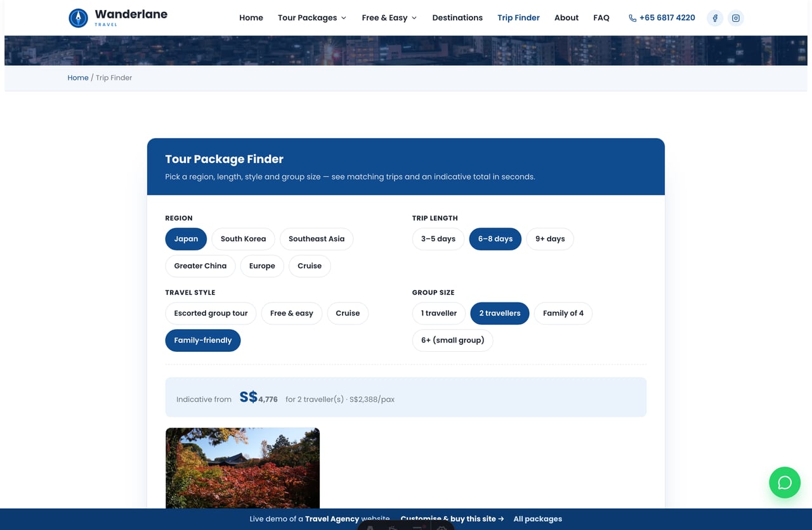Select the Europe region chip

(262, 266)
